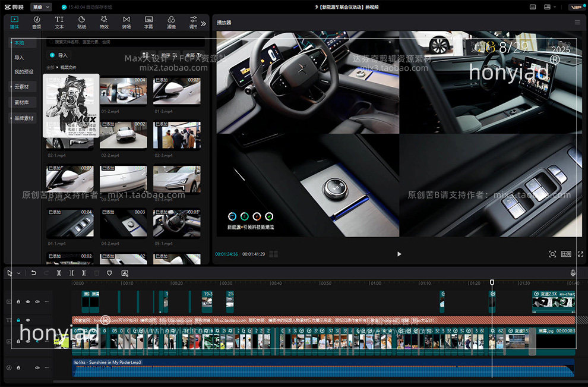Toggle lock on the text track
Image resolution: width=588 pixels, height=387 pixels.
pos(18,320)
